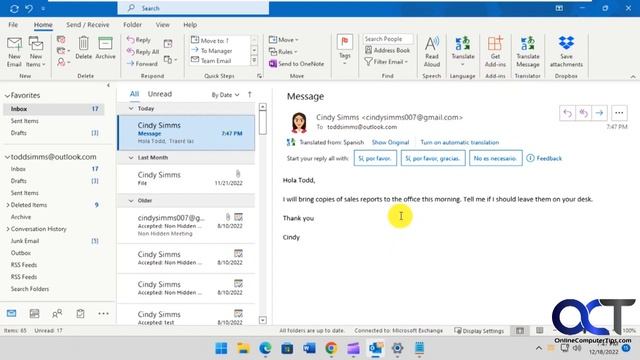Click in the Search People field
Image resolution: width=640 pixels, height=360 pixels.
(388, 39)
